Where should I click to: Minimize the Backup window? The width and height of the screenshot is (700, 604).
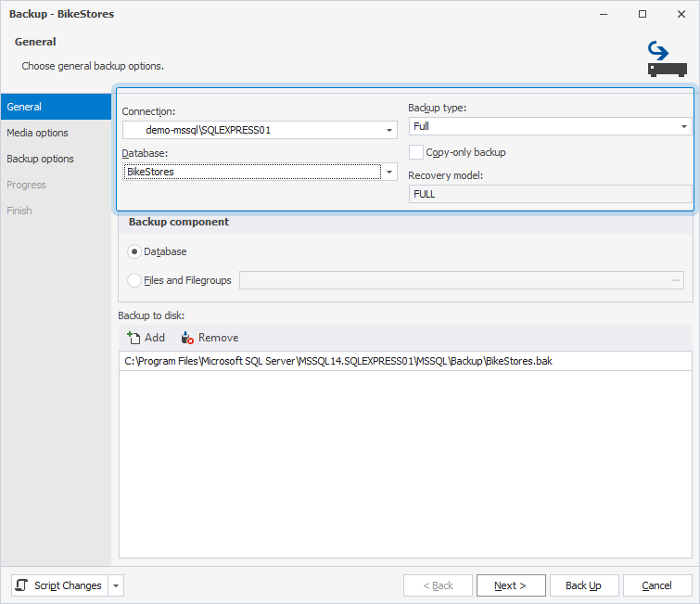point(604,14)
